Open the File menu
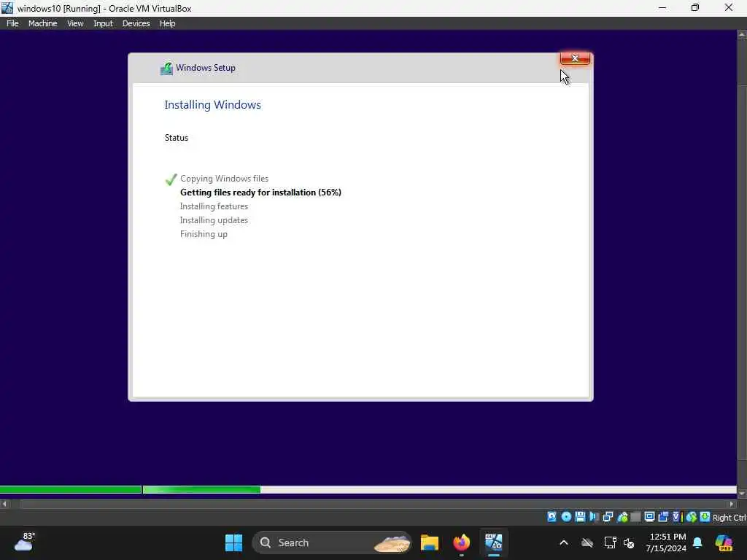 point(12,23)
